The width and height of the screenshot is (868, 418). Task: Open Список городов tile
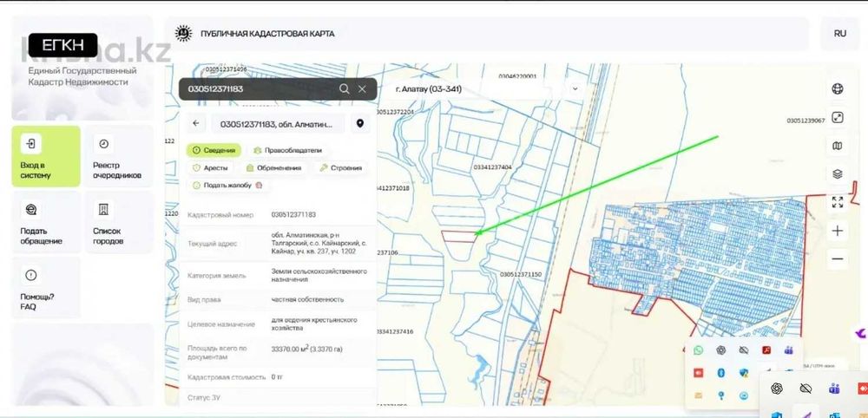[x=118, y=222]
